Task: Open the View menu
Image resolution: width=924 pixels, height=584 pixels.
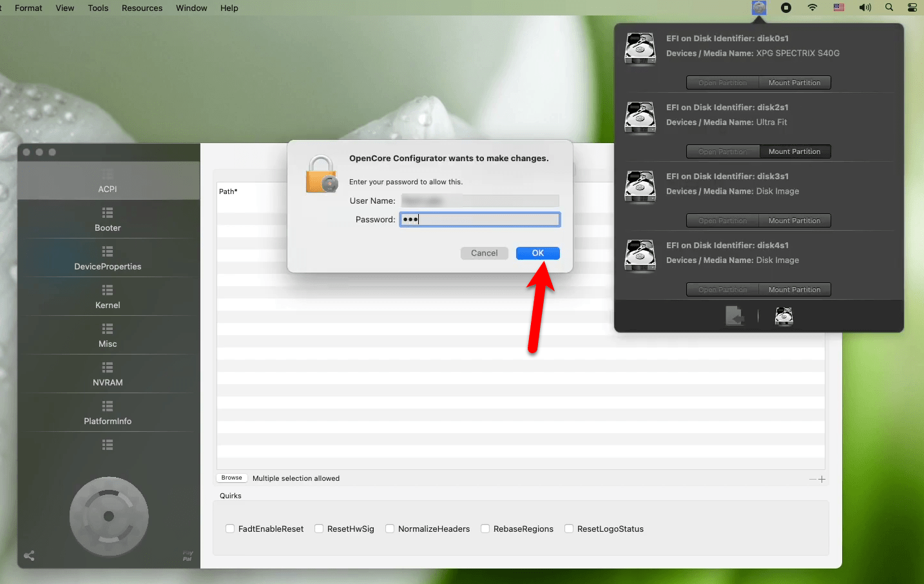Action: point(65,8)
